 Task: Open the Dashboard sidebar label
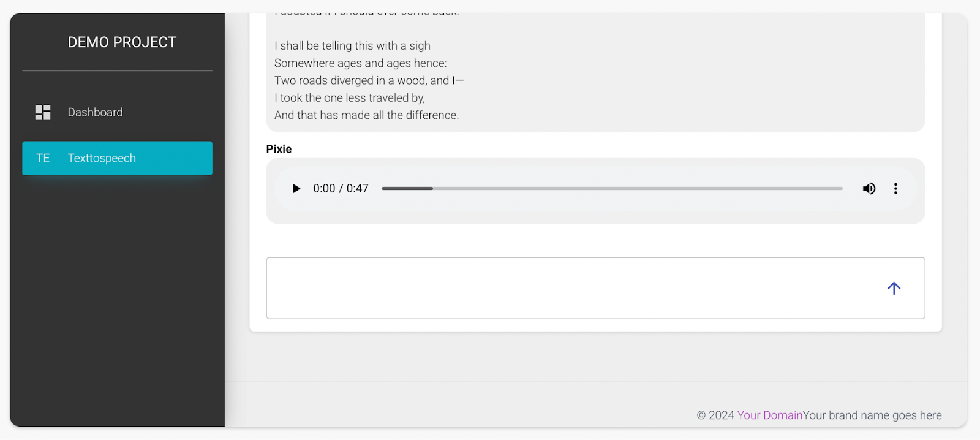(95, 112)
